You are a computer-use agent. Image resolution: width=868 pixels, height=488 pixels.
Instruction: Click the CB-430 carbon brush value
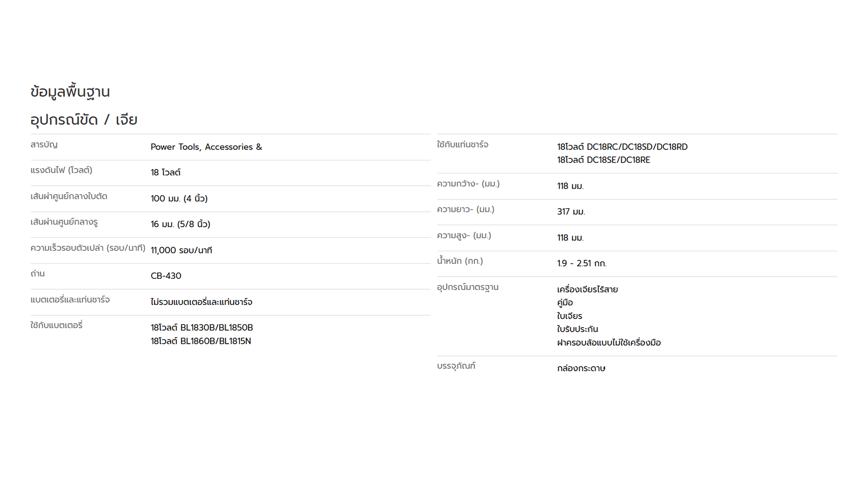pyautogui.click(x=166, y=276)
